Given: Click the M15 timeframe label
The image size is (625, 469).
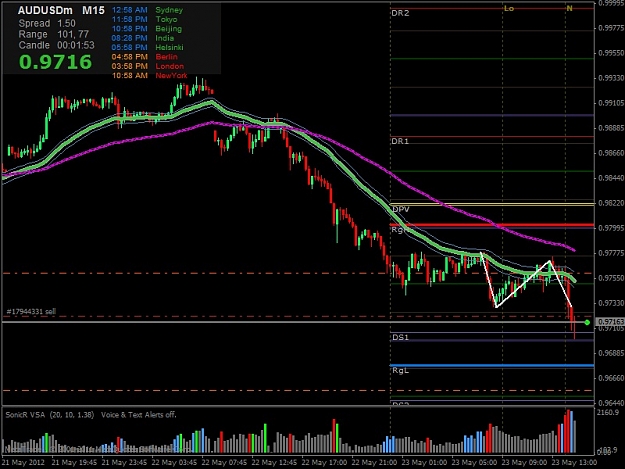Looking at the screenshot, I should pyautogui.click(x=93, y=10).
